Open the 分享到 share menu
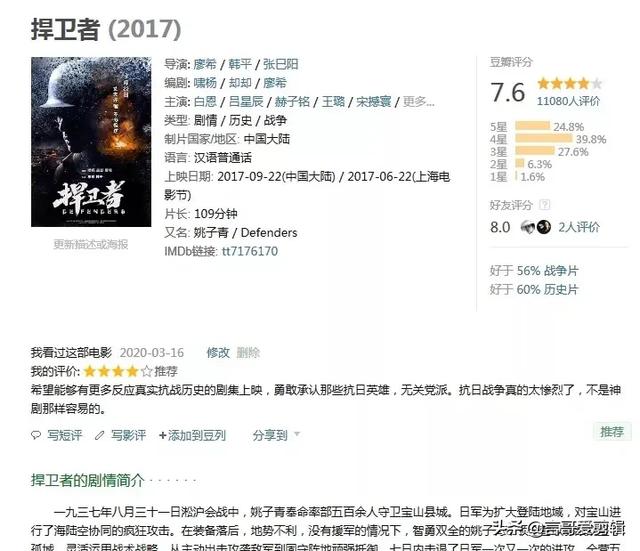The image size is (640, 551). 270,435
